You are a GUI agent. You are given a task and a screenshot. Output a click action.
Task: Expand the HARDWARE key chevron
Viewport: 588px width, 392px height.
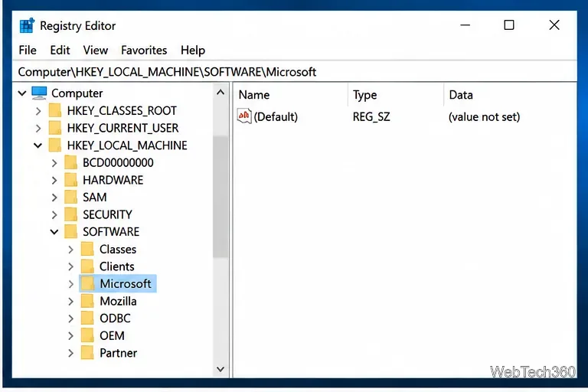point(54,181)
